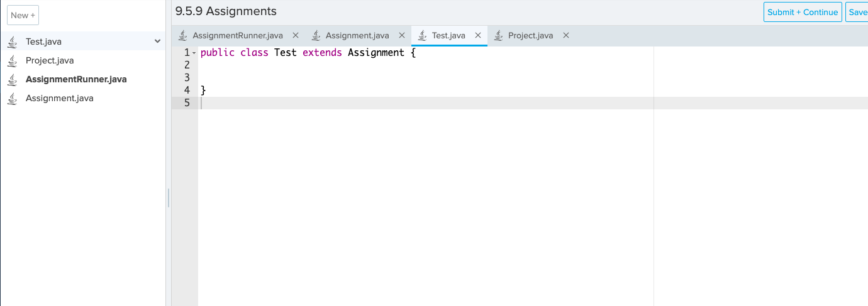868x306 pixels.
Task: Collapse the code fold arrow on line 1
Action: click(x=194, y=53)
